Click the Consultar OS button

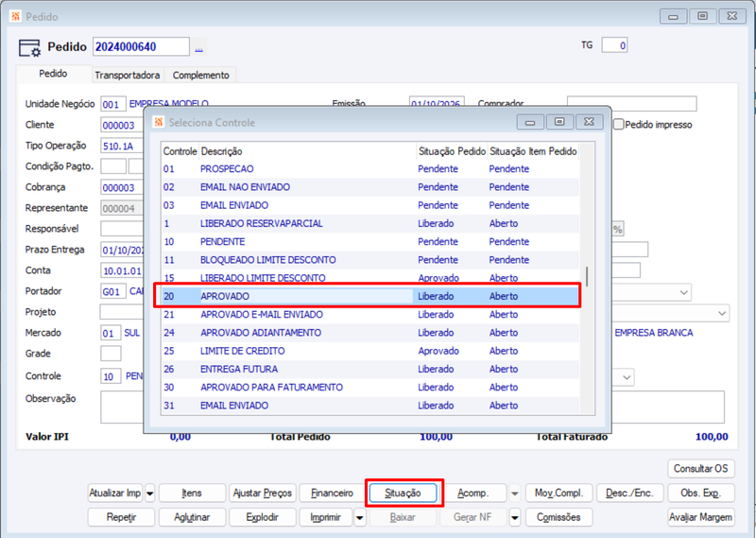pos(701,469)
